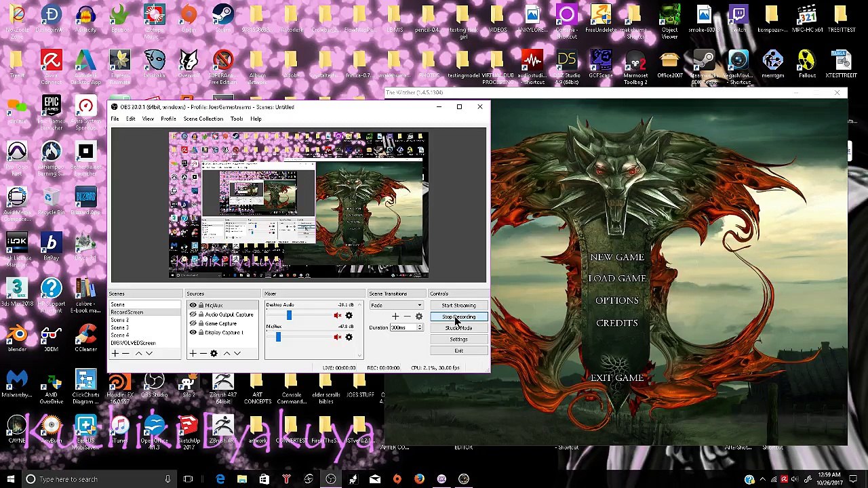
Task: Add a new scene with plus icon
Action: 115,353
